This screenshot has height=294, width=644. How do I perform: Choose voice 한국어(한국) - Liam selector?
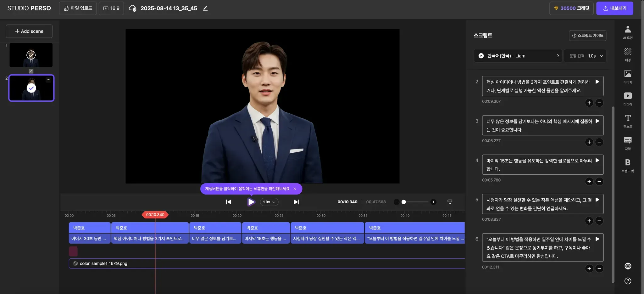tap(518, 56)
